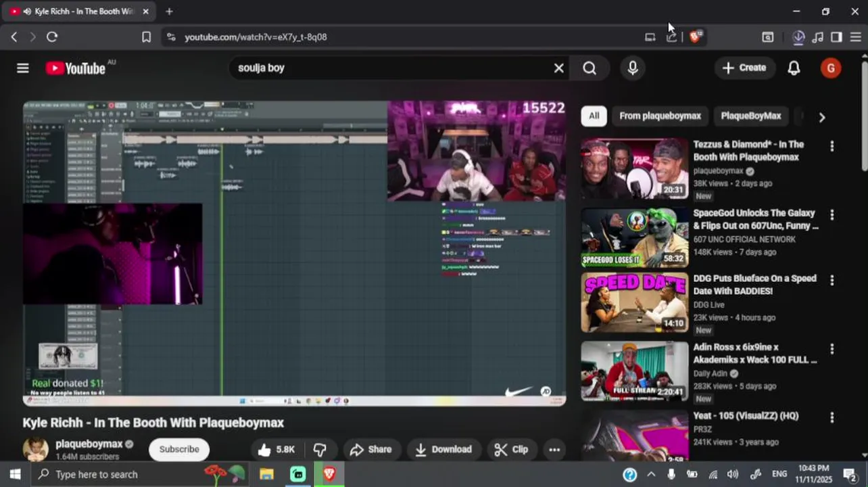Open a new browser tab

click(169, 11)
